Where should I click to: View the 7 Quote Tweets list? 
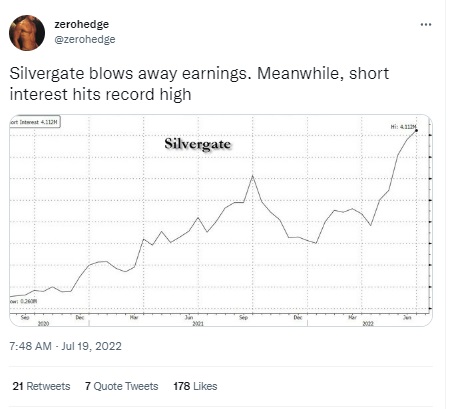click(x=121, y=386)
